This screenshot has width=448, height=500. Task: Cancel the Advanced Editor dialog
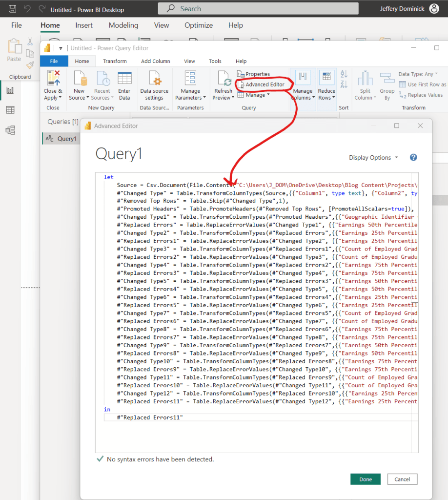coord(402,479)
